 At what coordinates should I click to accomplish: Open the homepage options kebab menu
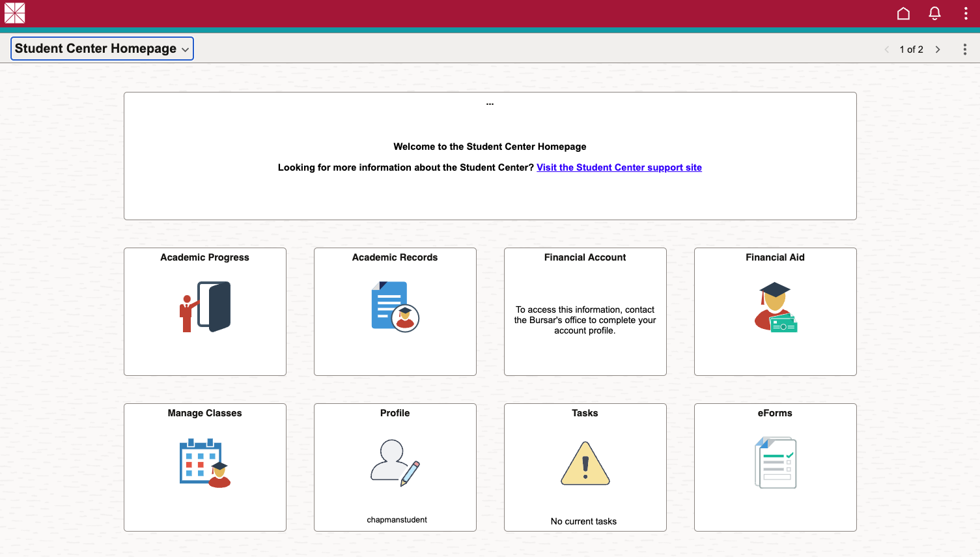pyautogui.click(x=964, y=50)
